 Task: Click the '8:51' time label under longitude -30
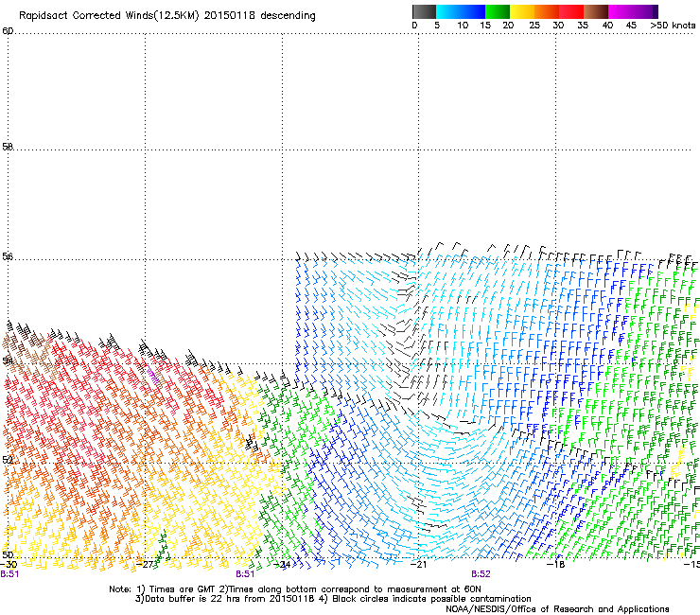(x=9, y=574)
